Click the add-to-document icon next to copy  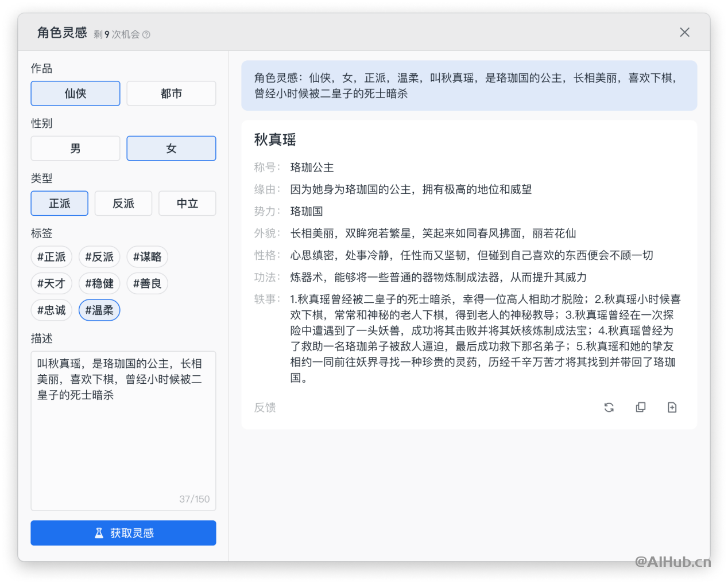click(x=672, y=407)
